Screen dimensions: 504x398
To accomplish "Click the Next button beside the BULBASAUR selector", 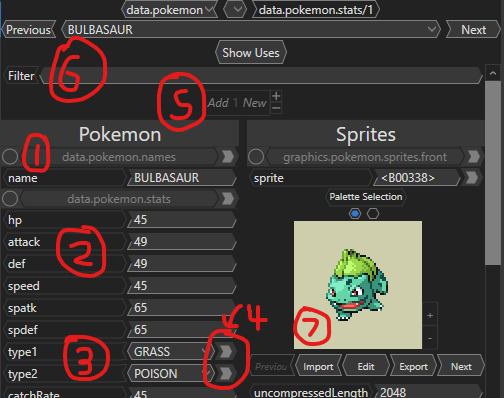I will click(473, 30).
